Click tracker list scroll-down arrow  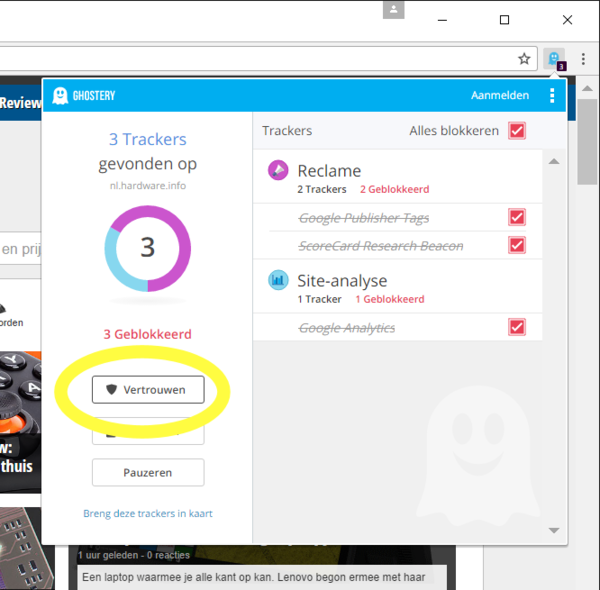click(x=554, y=530)
